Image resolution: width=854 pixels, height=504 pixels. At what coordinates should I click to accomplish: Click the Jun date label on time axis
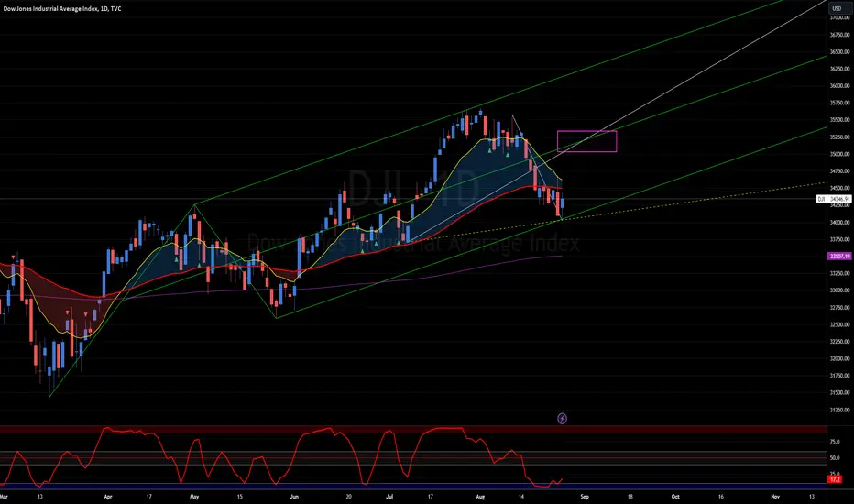[294, 497]
